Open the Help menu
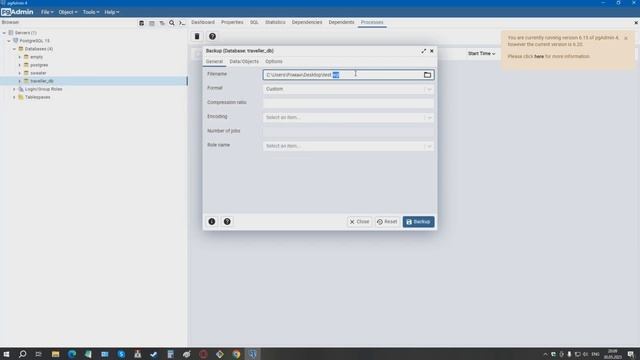Screen dimensions: 640x360 [111, 12]
